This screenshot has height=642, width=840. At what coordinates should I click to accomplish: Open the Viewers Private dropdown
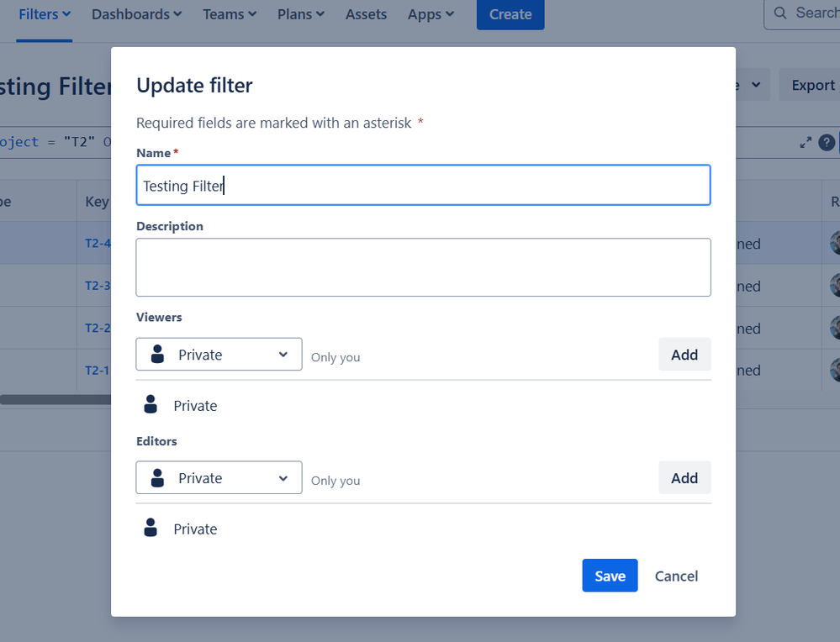click(219, 355)
